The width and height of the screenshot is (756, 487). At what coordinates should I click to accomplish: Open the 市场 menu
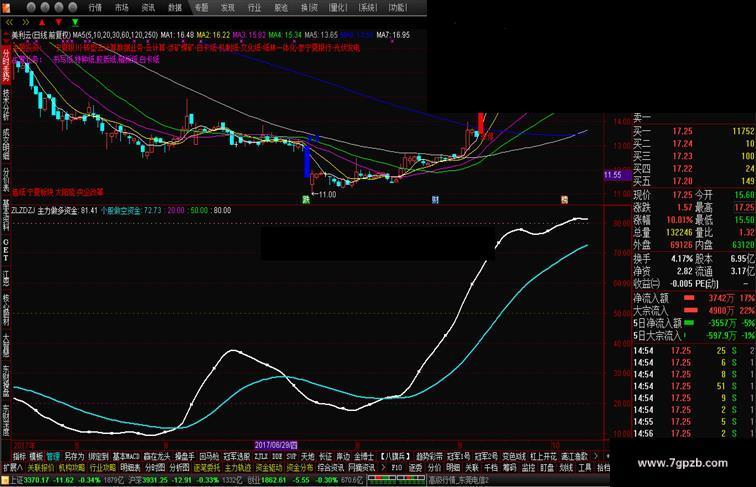(122, 8)
